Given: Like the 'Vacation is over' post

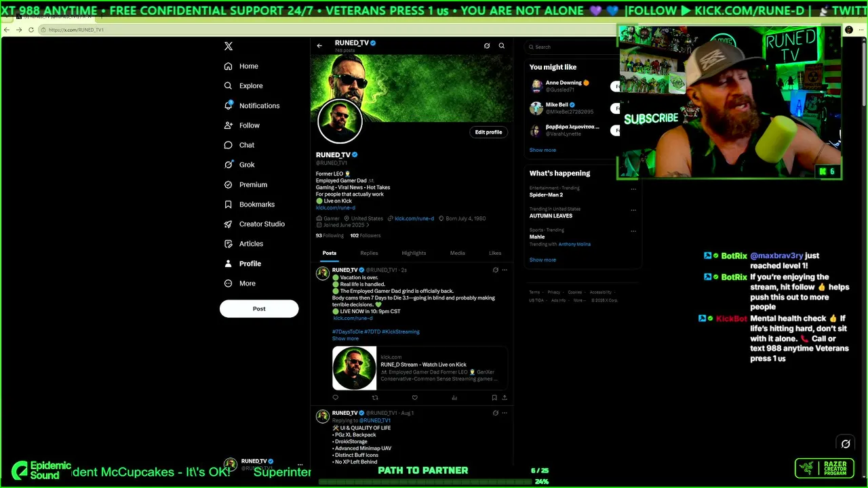Looking at the screenshot, I should click(414, 398).
